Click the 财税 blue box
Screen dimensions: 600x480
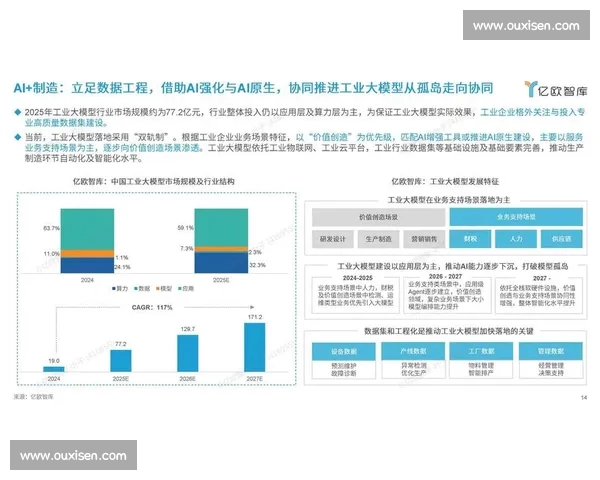(470, 239)
